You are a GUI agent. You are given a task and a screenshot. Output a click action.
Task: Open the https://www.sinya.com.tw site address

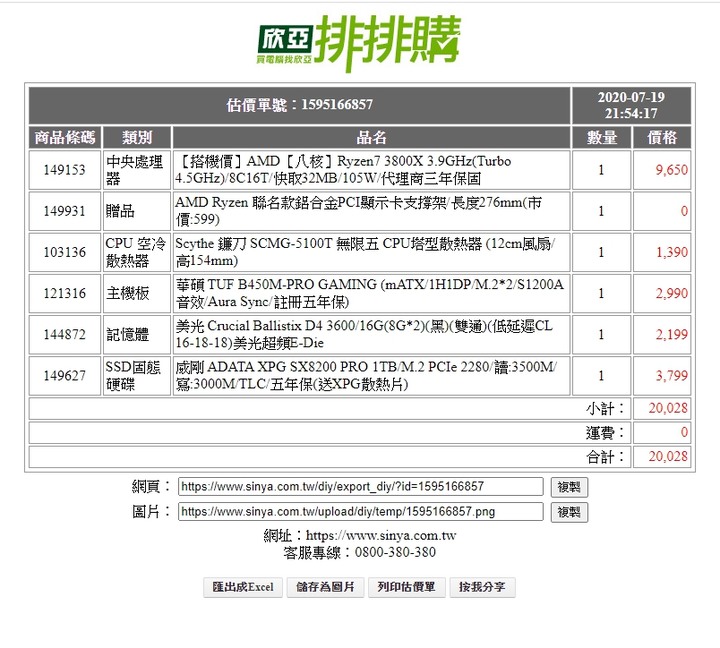(x=381, y=535)
